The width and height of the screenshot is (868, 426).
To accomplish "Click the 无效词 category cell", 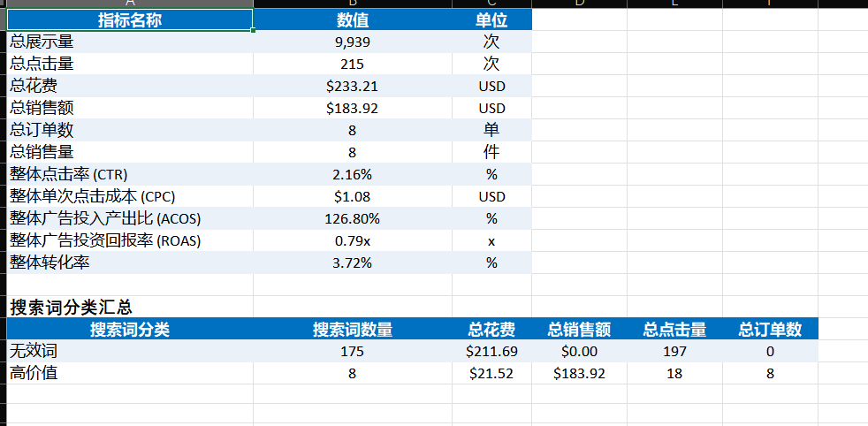I will click(130, 351).
